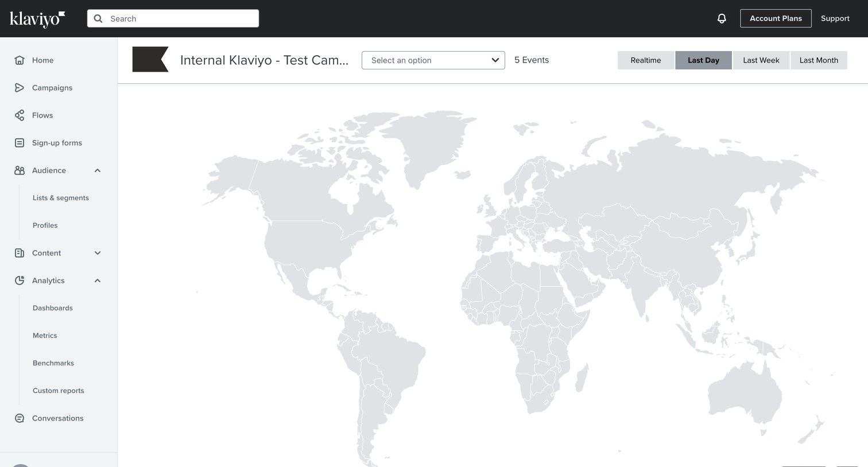Click the Sign-up forms icon
Viewport: 868px width, 467px height.
(x=20, y=143)
